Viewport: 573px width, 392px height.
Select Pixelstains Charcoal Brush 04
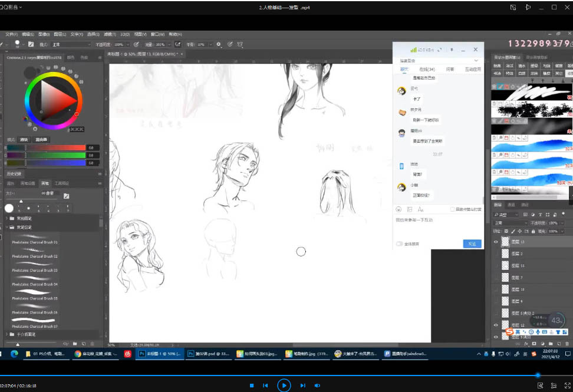[35, 281]
